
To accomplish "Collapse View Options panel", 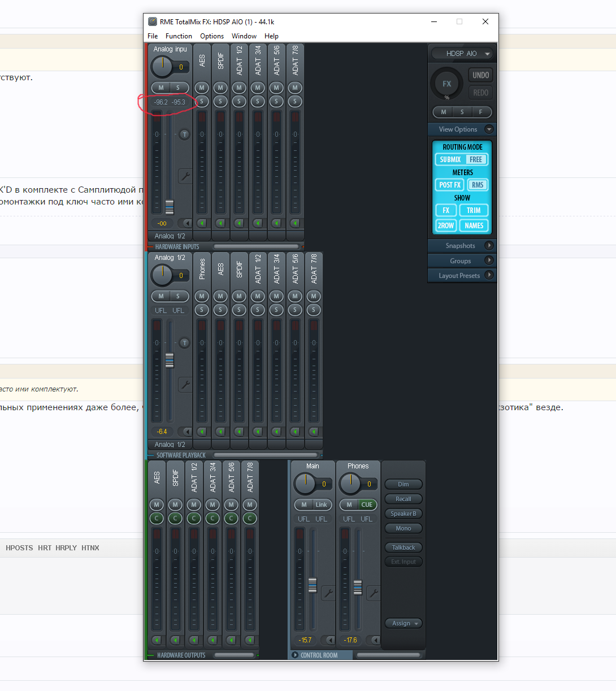I will pos(489,129).
